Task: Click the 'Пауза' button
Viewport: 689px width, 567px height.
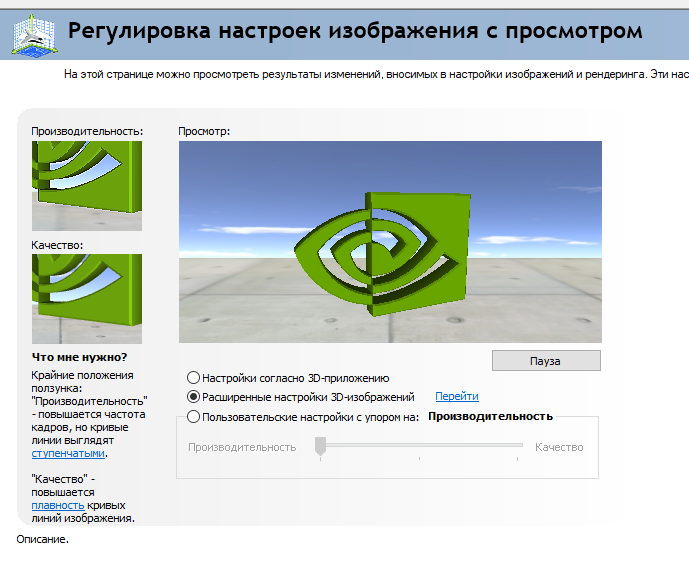Action: pyautogui.click(x=546, y=361)
